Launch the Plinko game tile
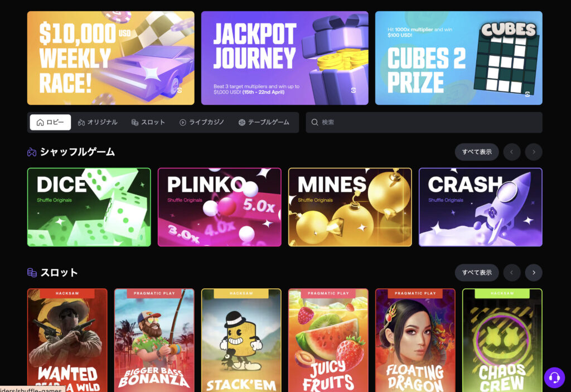571x392 pixels. click(220, 207)
